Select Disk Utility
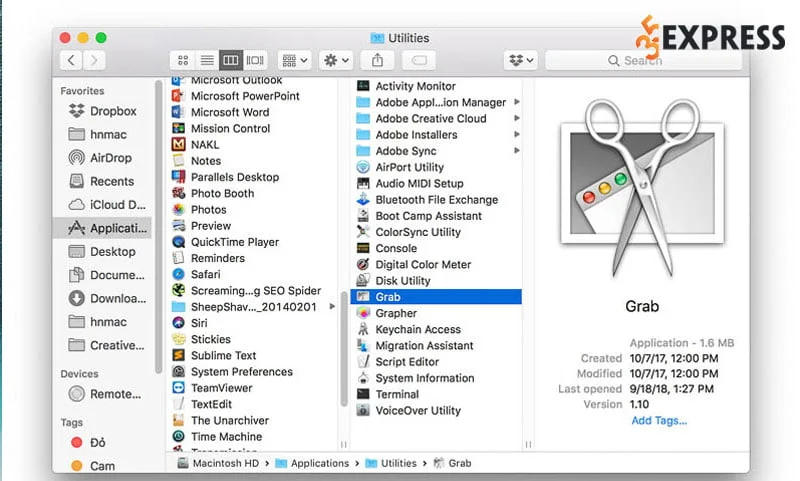The image size is (800, 481). (393, 281)
